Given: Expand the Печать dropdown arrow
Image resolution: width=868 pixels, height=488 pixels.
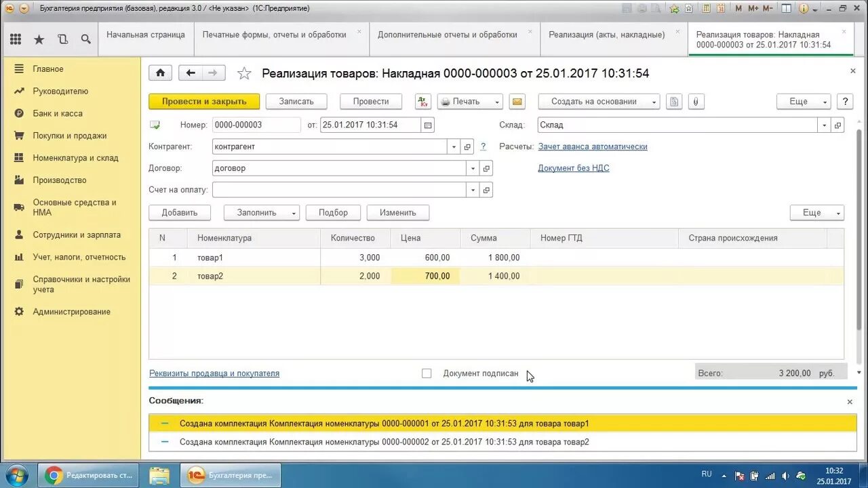Looking at the screenshot, I should pos(497,102).
